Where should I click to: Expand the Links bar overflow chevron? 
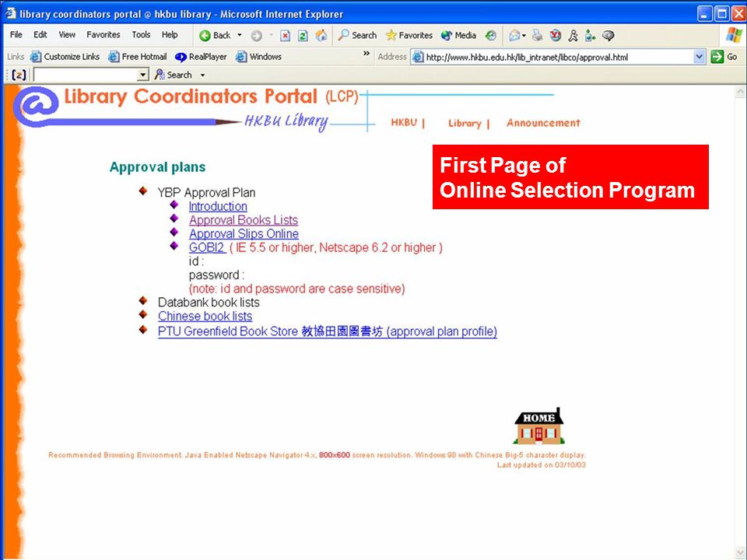(366, 54)
